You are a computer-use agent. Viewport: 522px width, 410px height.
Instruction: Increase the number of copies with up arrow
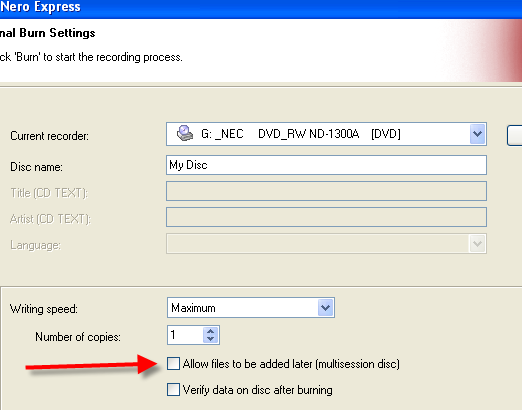(210, 331)
